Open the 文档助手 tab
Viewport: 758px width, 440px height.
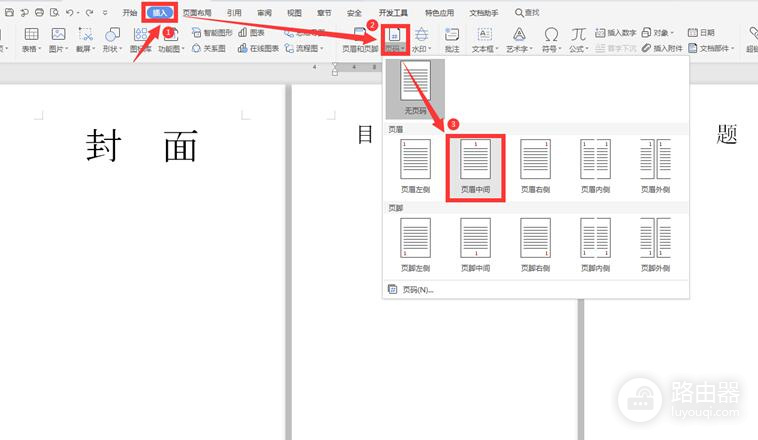483,13
